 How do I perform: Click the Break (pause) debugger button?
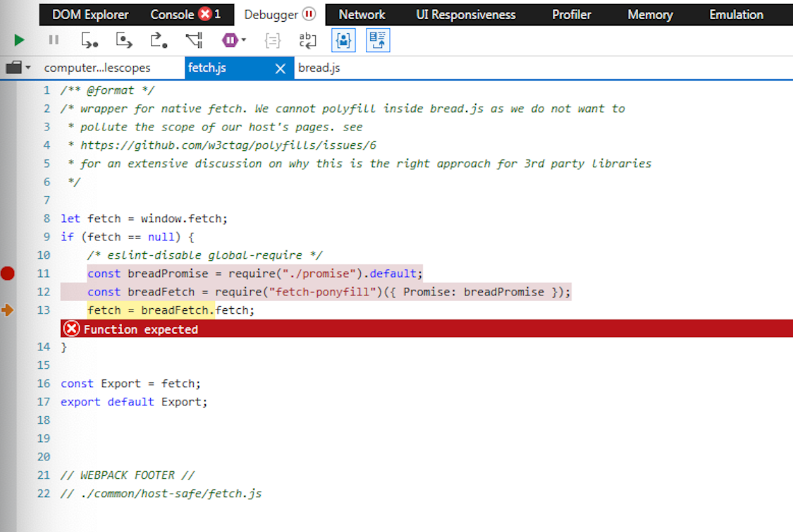click(x=54, y=40)
